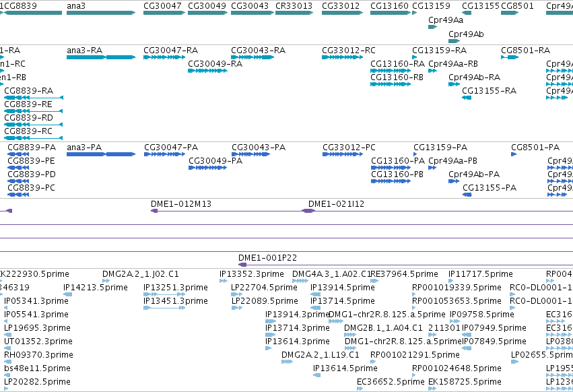Click the LP22704.5prime EST label
Screen dimensions: 573x392
(264, 288)
